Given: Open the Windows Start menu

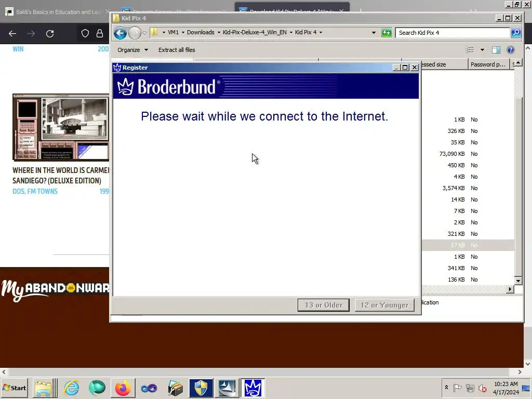Looking at the screenshot, I should 14,388.
